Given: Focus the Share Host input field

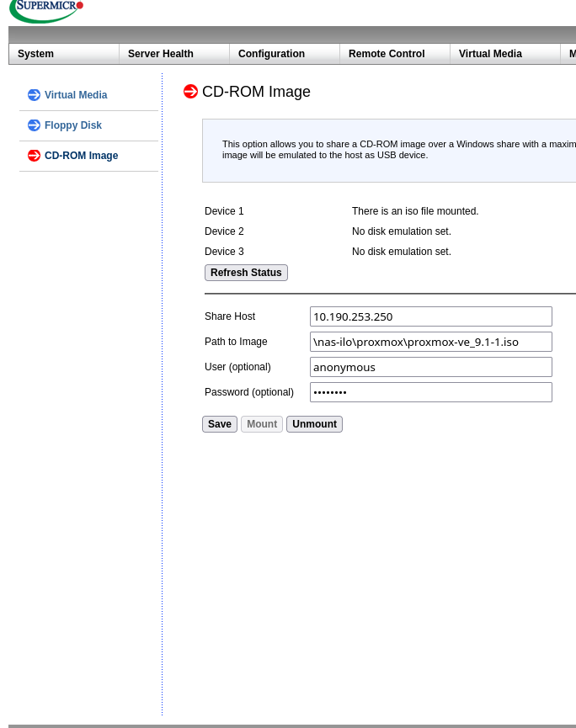Looking at the screenshot, I should click(430, 316).
